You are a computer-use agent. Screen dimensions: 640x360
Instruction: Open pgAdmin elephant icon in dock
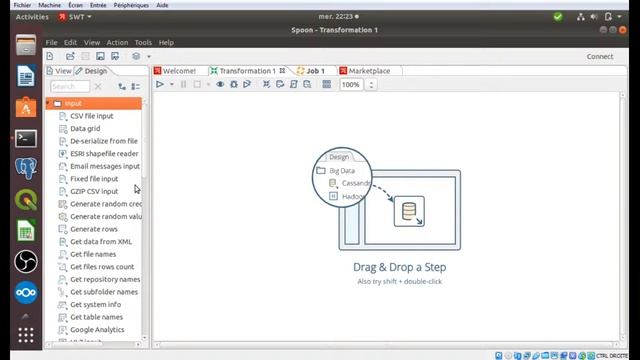26,168
